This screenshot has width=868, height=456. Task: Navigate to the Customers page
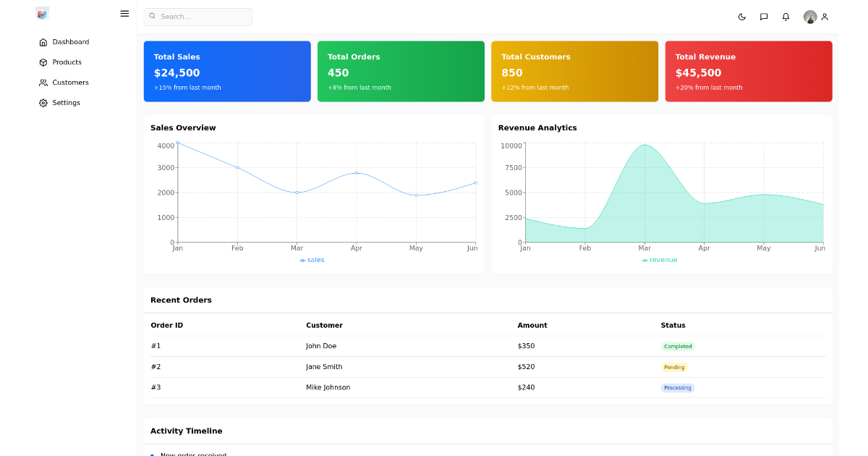click(x=70, y=82)
